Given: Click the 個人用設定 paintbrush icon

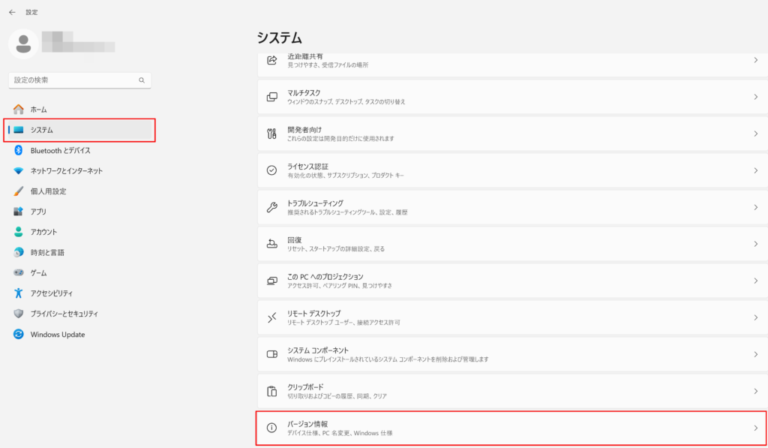Looking at the screenshot, I should tap(18, 191).
